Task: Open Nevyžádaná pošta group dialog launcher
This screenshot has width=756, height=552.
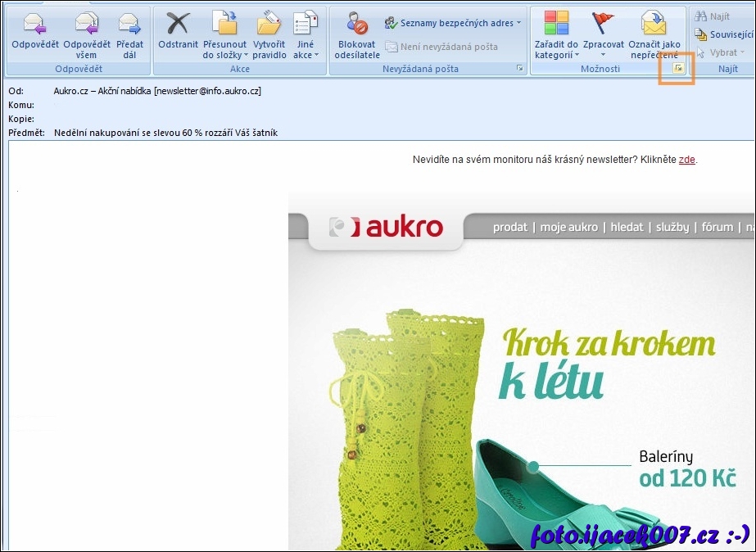Action: pos(520,70)
